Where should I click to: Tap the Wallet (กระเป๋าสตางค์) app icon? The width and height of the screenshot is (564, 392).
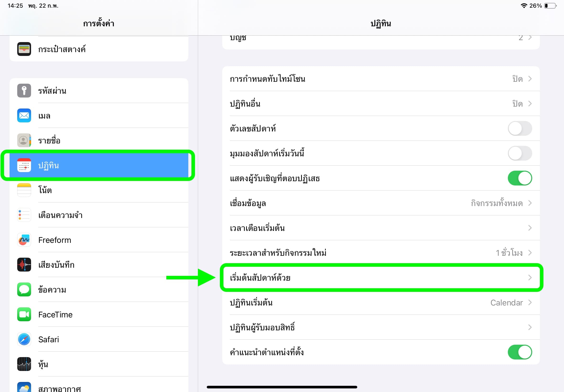[24, 49]
